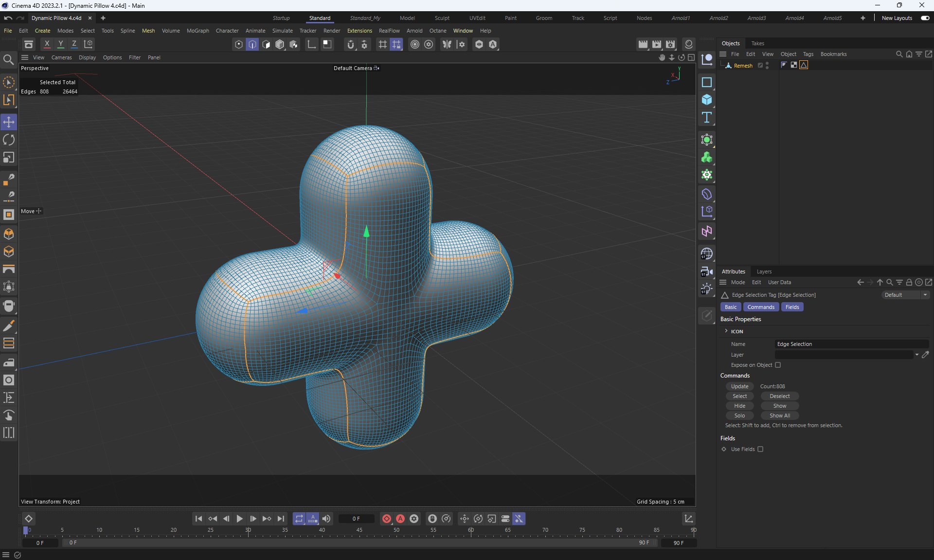
Task: Click the Text spline tool icon
Action: click(707, 117)
